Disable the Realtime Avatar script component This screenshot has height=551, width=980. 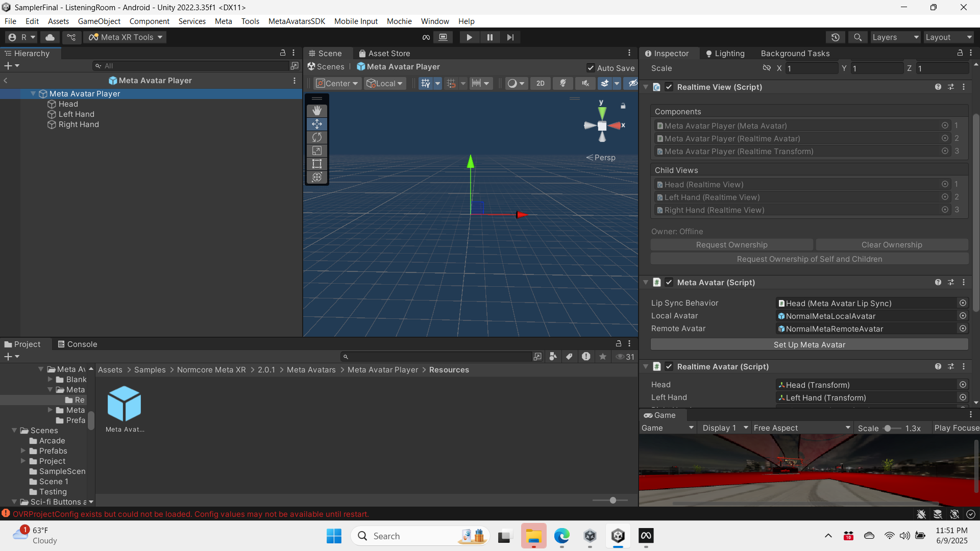669,366
